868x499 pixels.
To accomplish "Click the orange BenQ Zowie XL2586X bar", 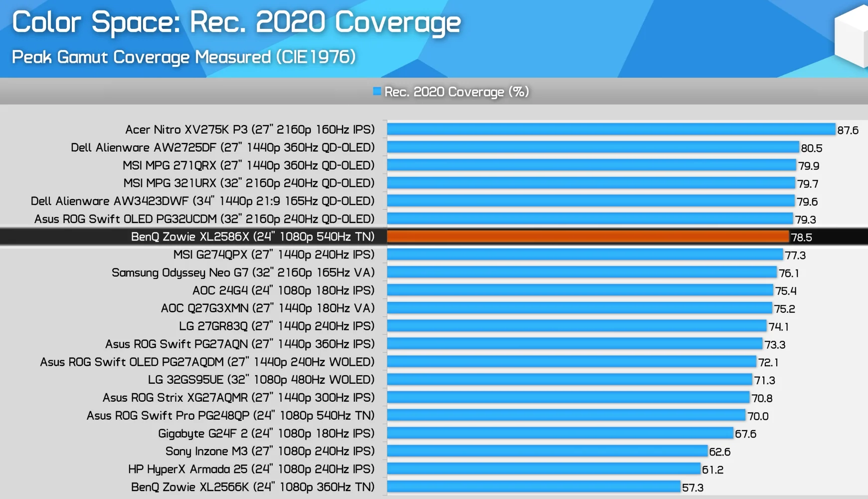I will (x=588, y=237).
